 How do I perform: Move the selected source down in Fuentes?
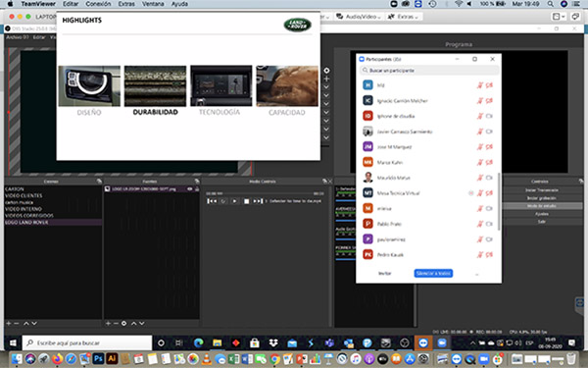[142, 323]
